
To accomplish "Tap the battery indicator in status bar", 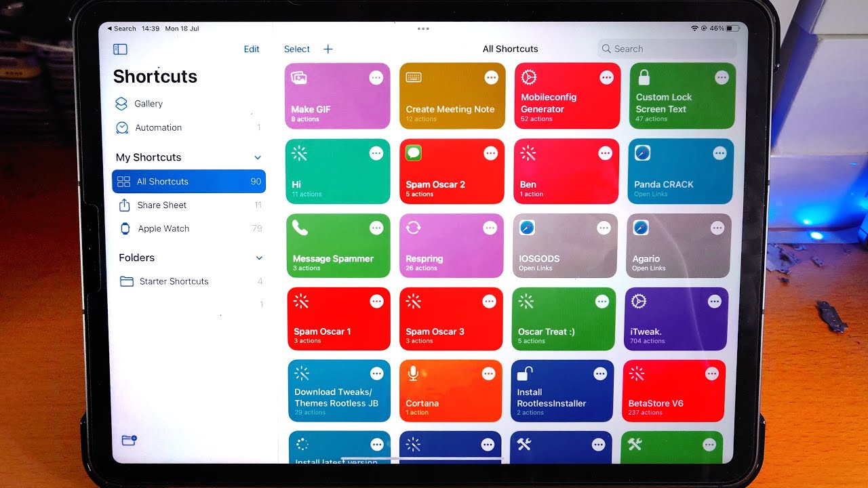I will click(x=733, y=28).
